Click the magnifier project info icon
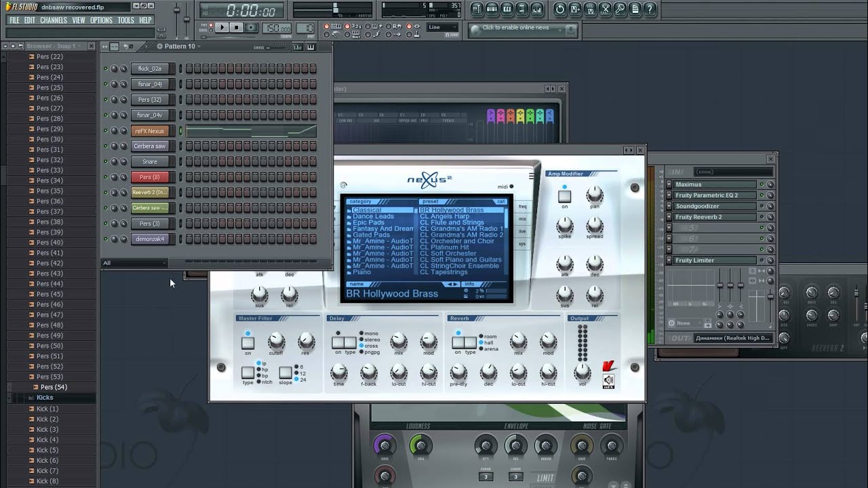 tap(620, 9)
